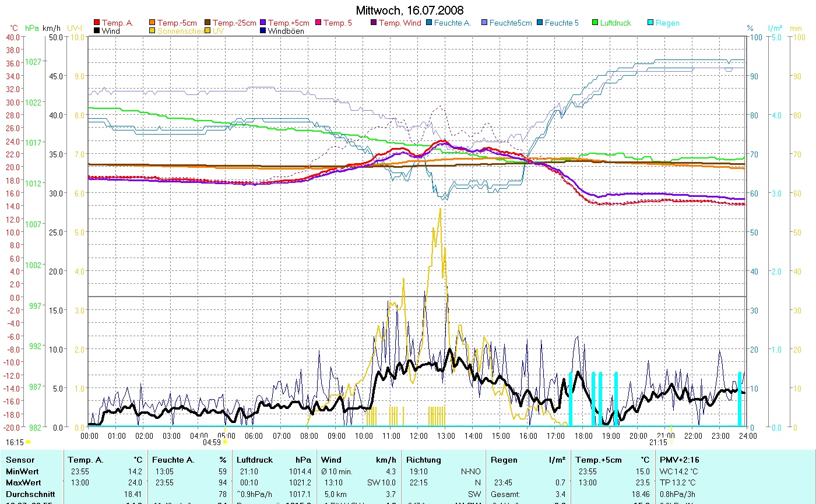Click the 12:00 label on the time axis
The height and width of the screenshot is (504, 816).
418,435
